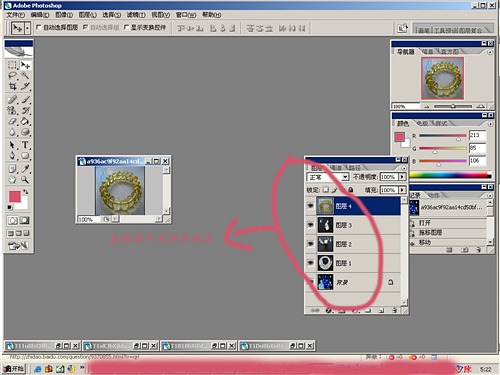
Task: Select the Text tool in toolbox
Action: click(x=25, y=145)
